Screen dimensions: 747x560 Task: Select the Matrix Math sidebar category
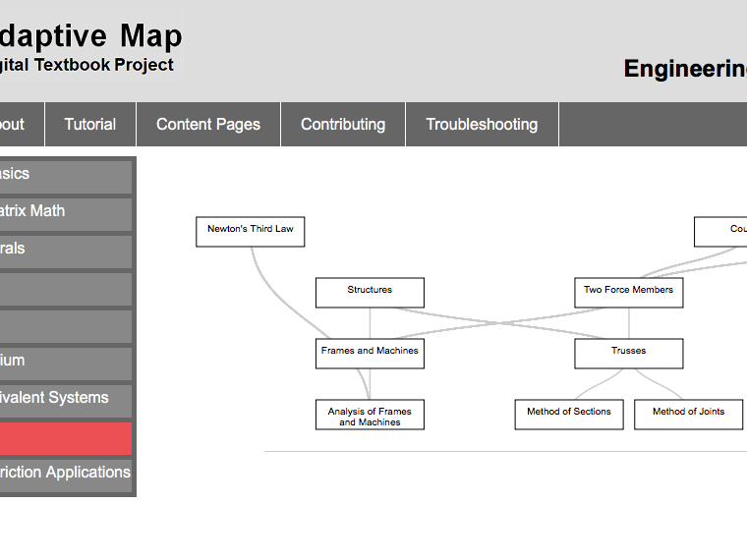(65, 214)
